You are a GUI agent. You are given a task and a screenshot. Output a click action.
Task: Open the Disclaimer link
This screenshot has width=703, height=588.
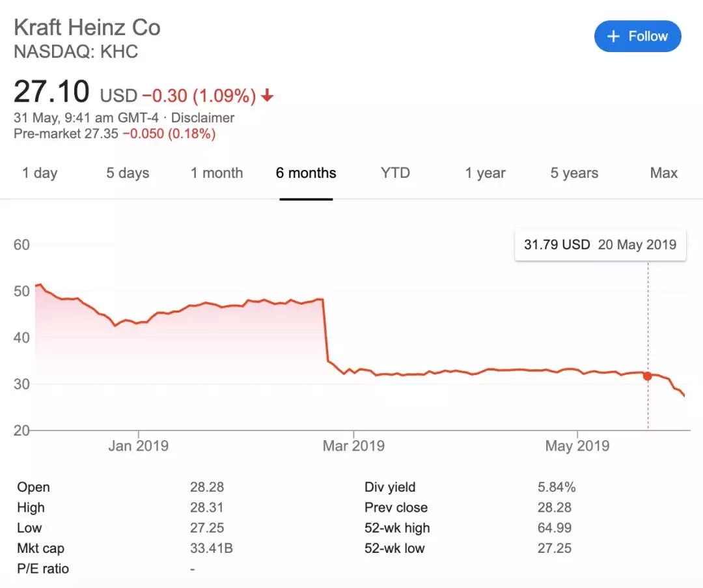click(202, 118)
